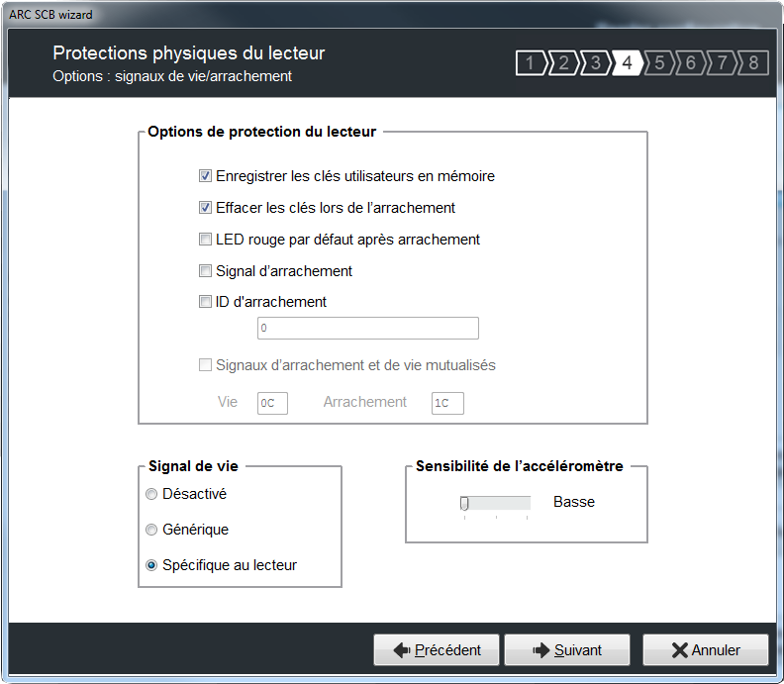Jump to wizard step 2
Screen dimensions: 784x684
pyautogui.click(x=562, y=63)
